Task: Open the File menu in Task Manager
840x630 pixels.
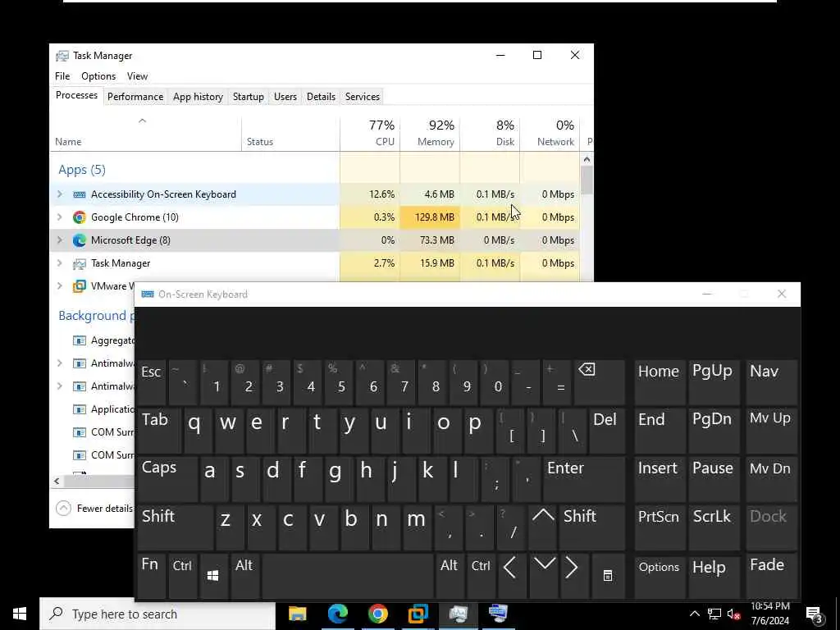Action: pos(62,76)
